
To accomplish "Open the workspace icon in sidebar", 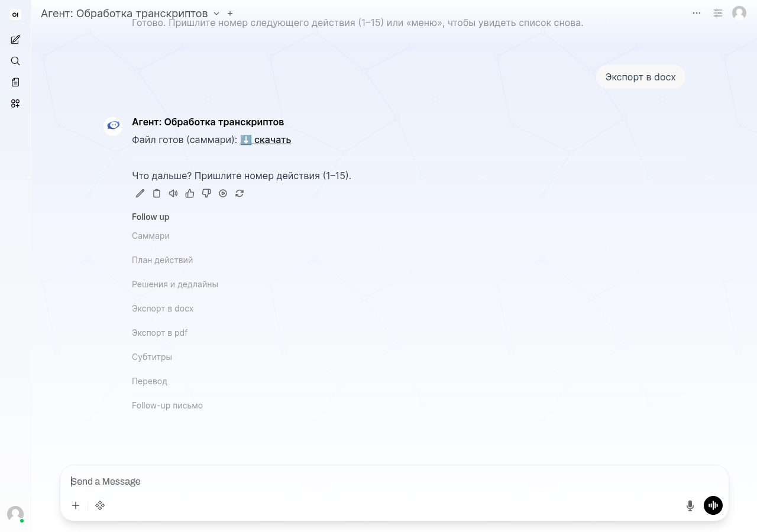I will point(15,103).
